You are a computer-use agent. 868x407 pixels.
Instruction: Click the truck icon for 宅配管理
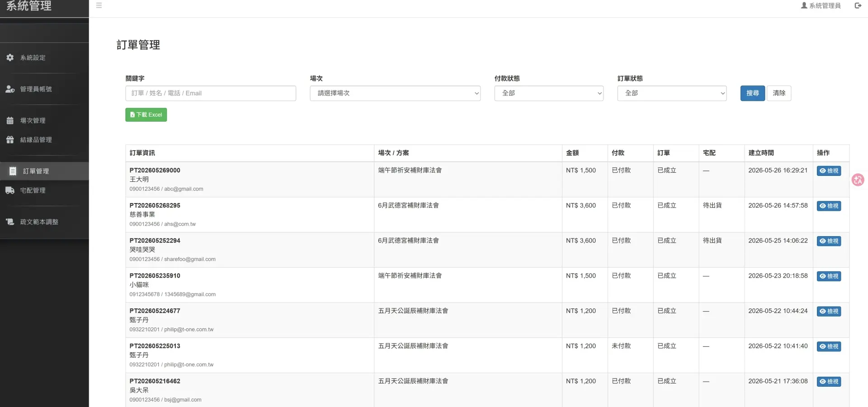click(10, 190)
